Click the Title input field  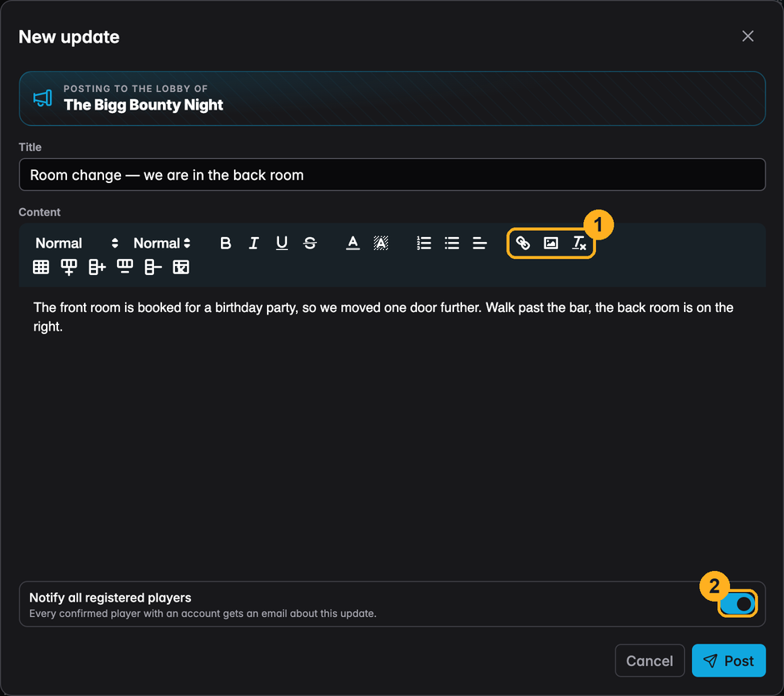(x=392, y=174)
